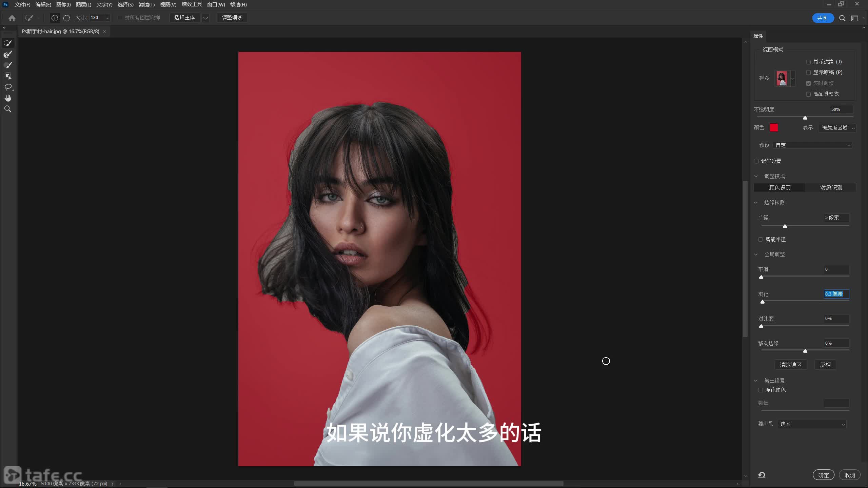Click the 选择主体 button
The width and height of the screenshot is (868, 488).
(x=184, y=18)
